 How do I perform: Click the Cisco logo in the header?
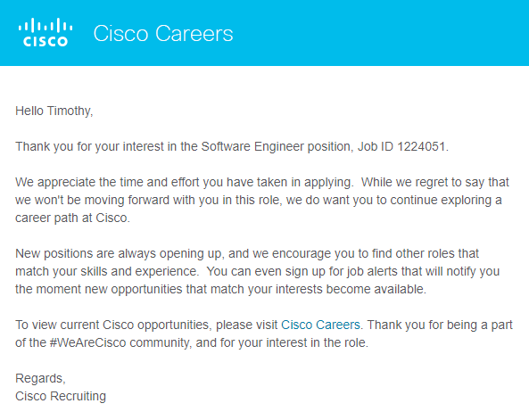tap(45, 32)
